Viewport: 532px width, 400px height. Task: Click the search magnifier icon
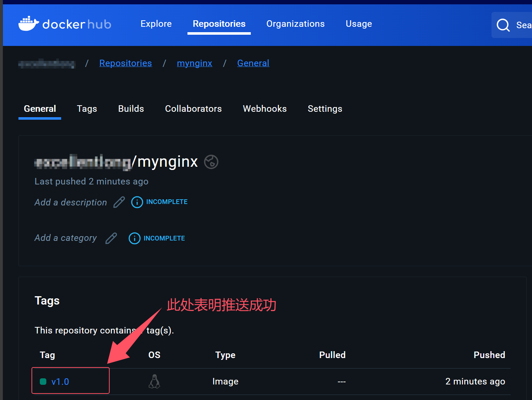[x=503, y=25]
